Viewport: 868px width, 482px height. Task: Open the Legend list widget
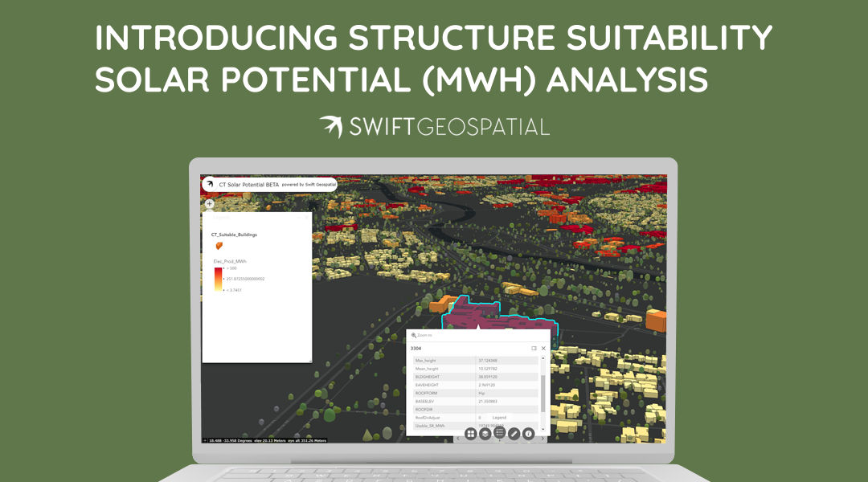pos(499,433)
